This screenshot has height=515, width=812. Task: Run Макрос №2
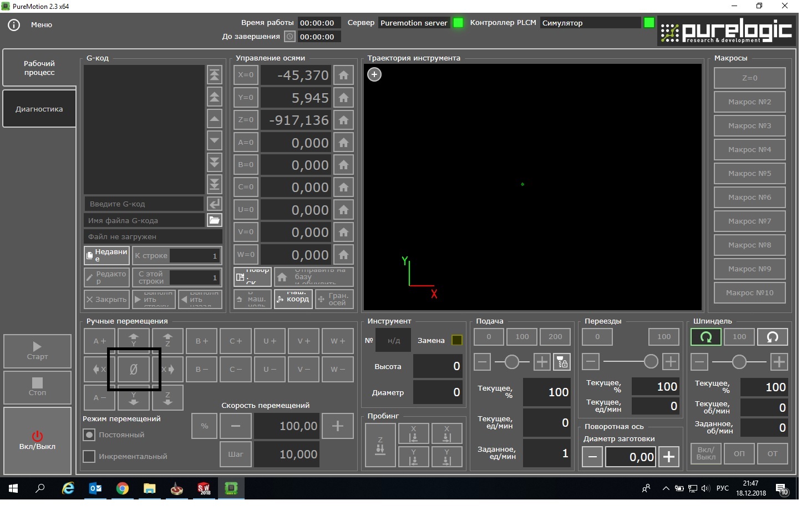[x=750, y=102]
